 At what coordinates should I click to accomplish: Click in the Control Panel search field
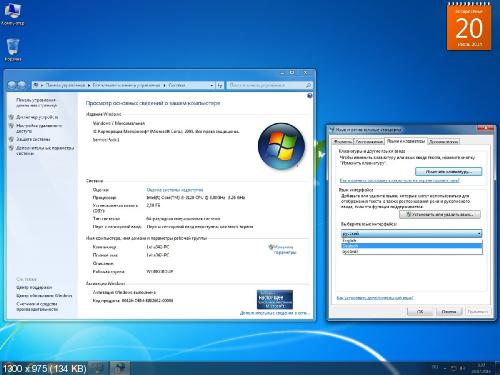266,85
